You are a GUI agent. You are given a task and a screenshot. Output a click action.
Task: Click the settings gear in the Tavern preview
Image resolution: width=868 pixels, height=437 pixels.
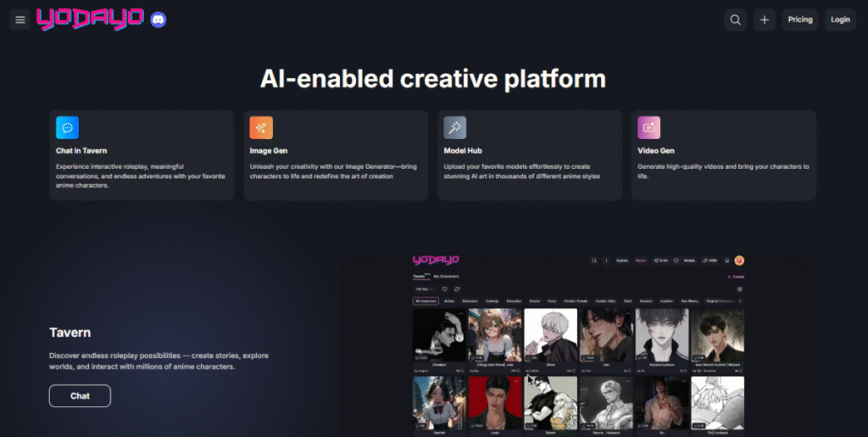pyautogui.click(x=739, y=289)
